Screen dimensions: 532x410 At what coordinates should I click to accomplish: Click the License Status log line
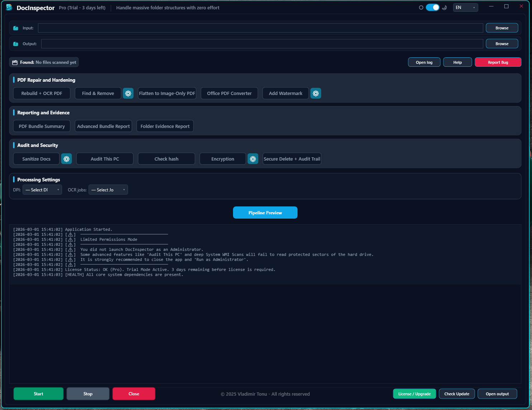pos(144,270)
